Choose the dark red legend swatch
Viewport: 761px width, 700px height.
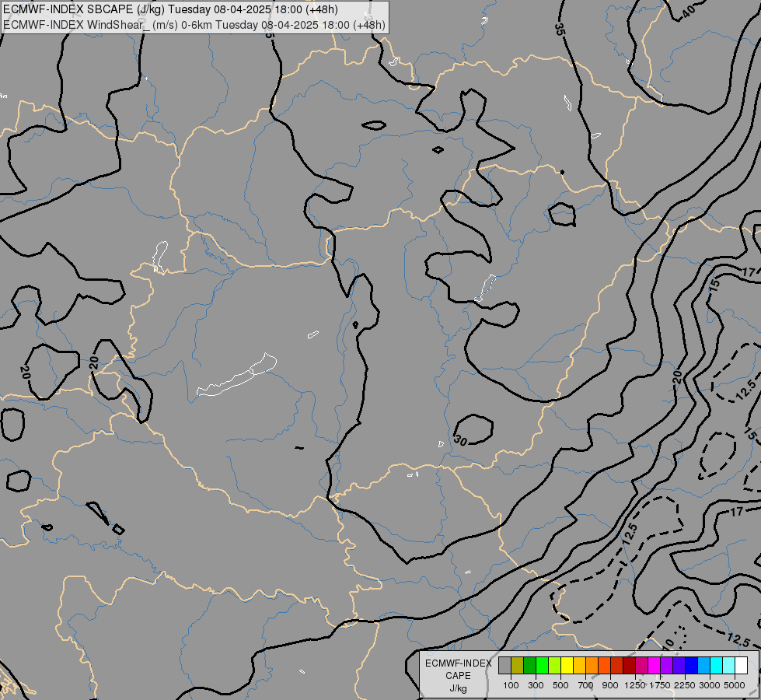(x=630, y=666)
